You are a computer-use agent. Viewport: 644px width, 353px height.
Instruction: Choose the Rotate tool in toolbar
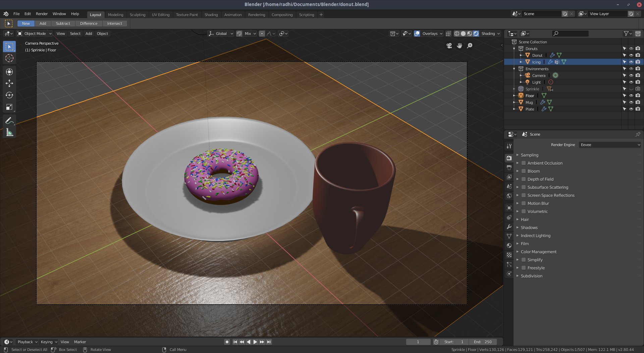pos(9,95)
